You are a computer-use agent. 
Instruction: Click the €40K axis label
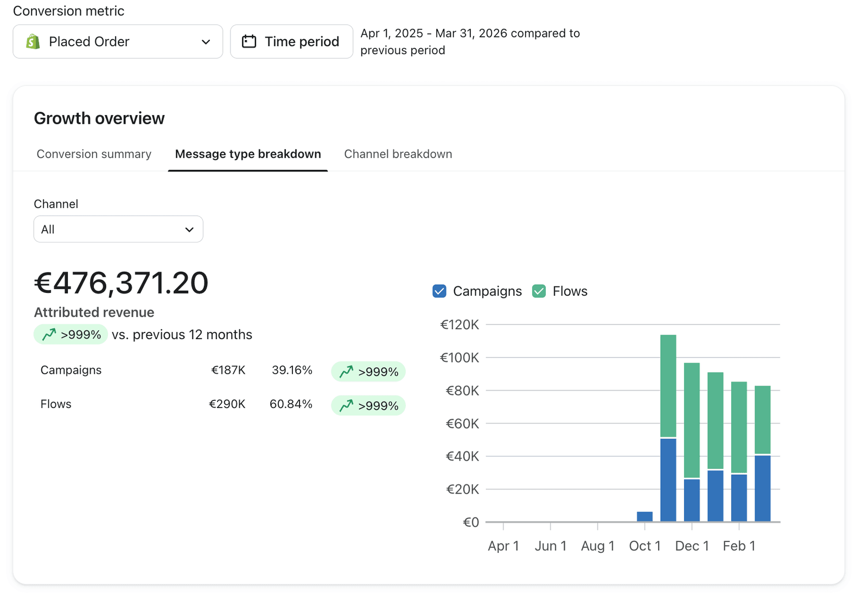(x=462, y=457)
